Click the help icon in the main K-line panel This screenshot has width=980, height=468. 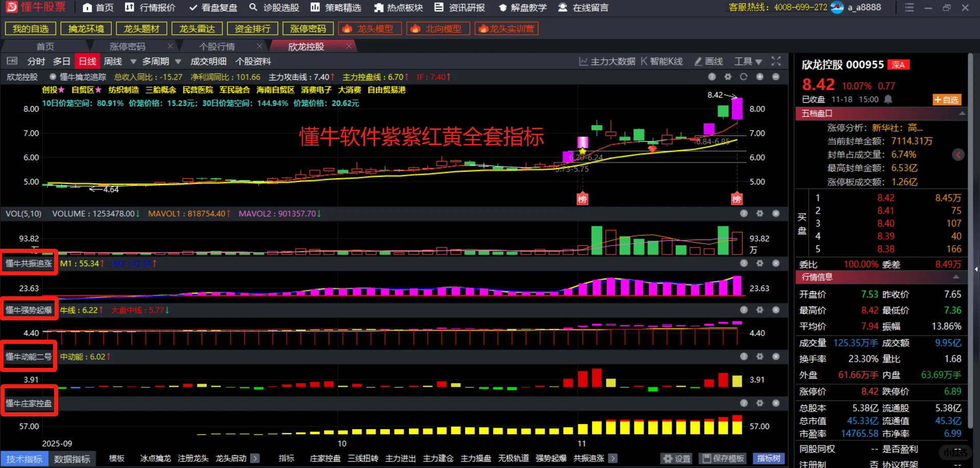(712, 77)
